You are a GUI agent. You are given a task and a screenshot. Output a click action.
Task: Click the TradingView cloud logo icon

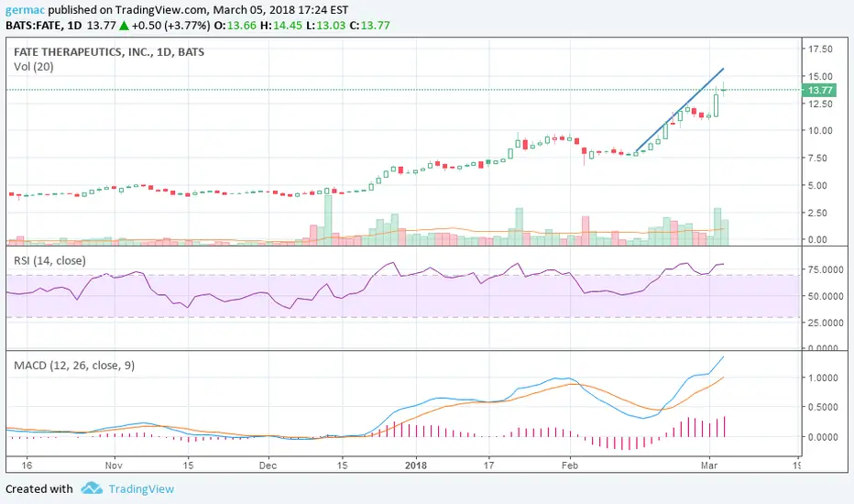pyautogui.click(x=92, y=488)
